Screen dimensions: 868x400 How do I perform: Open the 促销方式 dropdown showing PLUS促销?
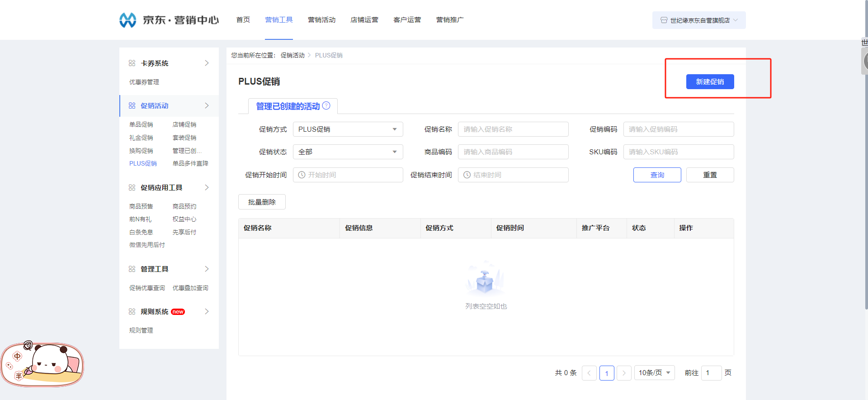(x=348, y=129)
